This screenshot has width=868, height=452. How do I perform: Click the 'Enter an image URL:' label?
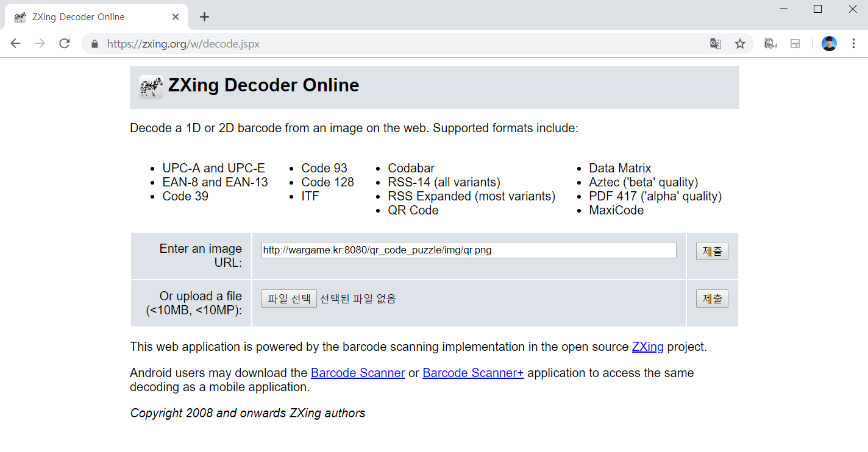point(201,255)
